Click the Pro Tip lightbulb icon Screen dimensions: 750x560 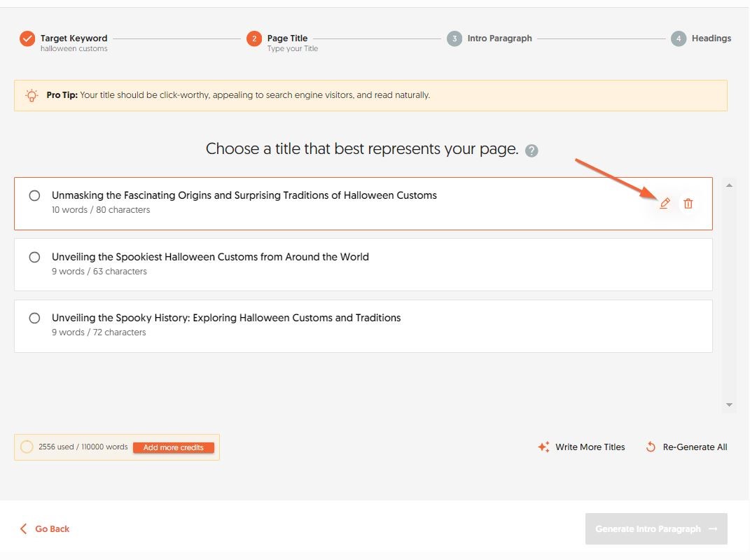click(x=32, y=95)
